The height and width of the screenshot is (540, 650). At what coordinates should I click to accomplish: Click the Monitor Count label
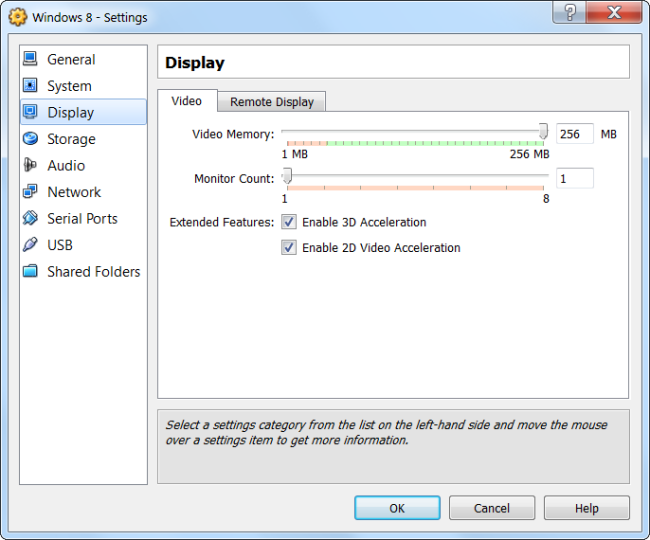coord(234,179)
